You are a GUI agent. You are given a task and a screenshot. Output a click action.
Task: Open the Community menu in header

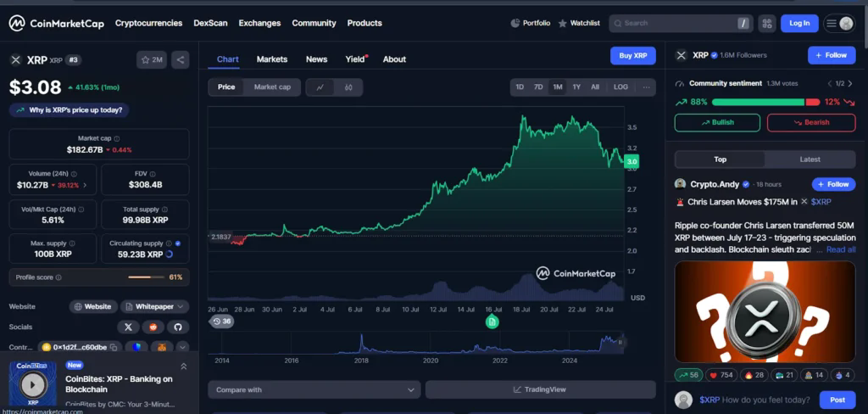(x=314, y=23)
